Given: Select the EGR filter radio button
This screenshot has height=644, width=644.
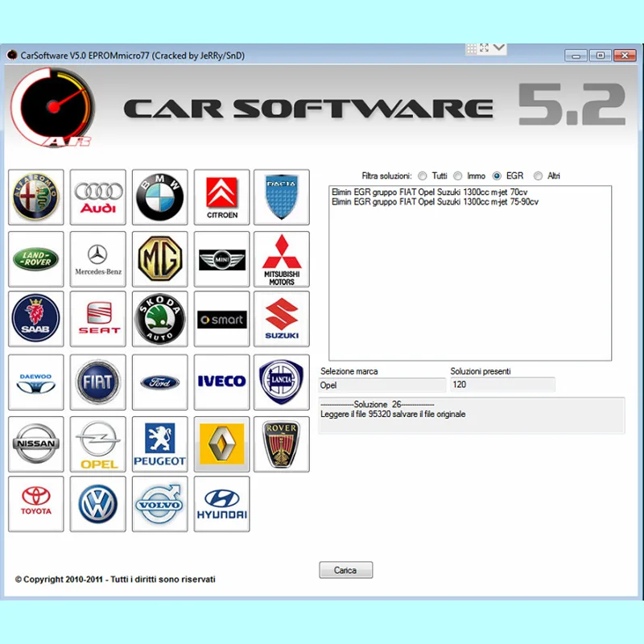Looking at the screenshot, I should point(497,175).
